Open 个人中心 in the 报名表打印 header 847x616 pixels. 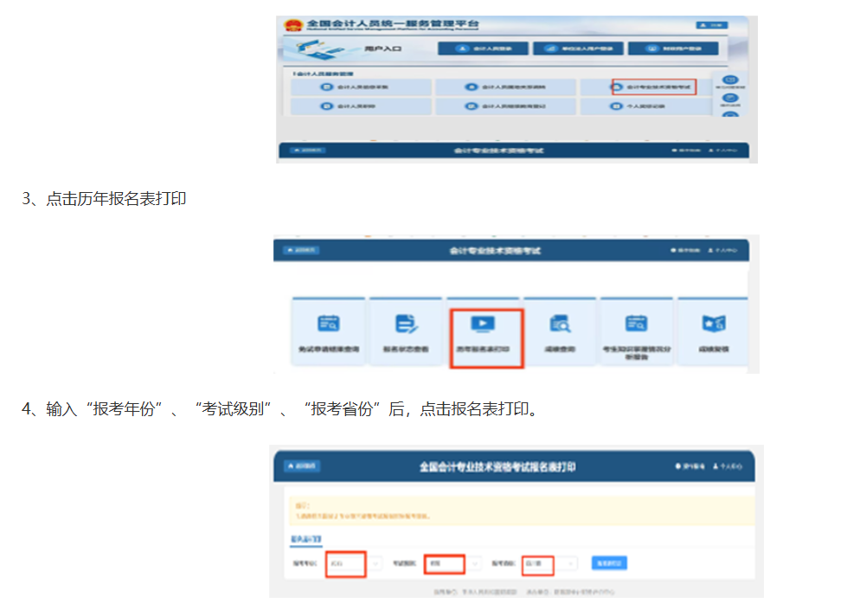(727, 466)
